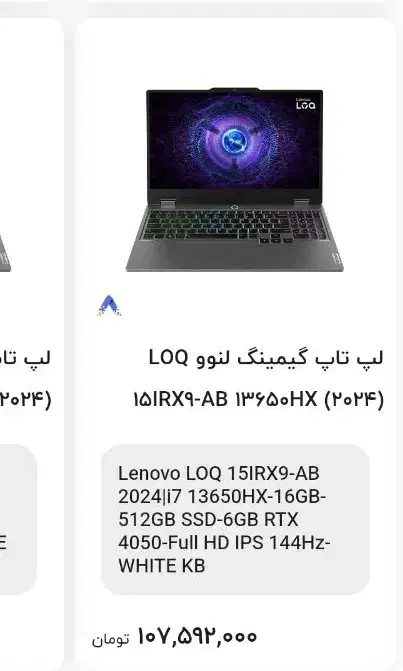Click the laptop keyboard in the product photo
403x671 pixels.
click(x=234, y=225)
